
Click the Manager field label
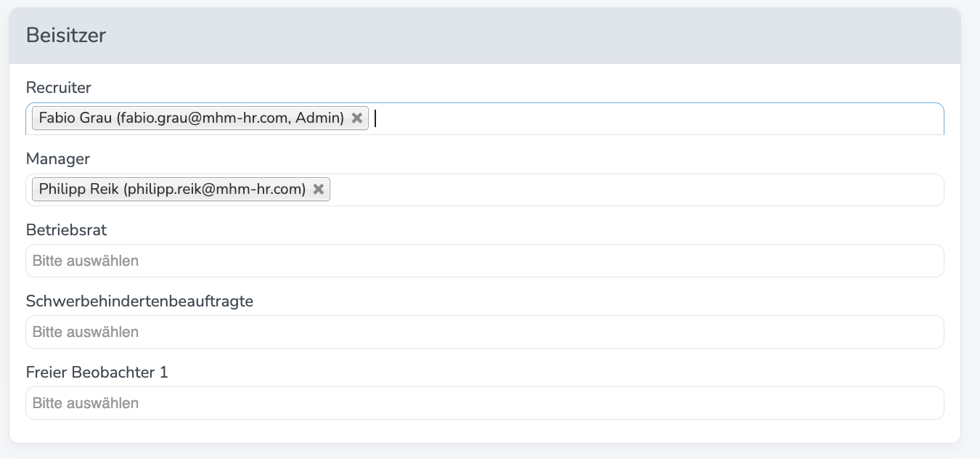coord(58,159)
